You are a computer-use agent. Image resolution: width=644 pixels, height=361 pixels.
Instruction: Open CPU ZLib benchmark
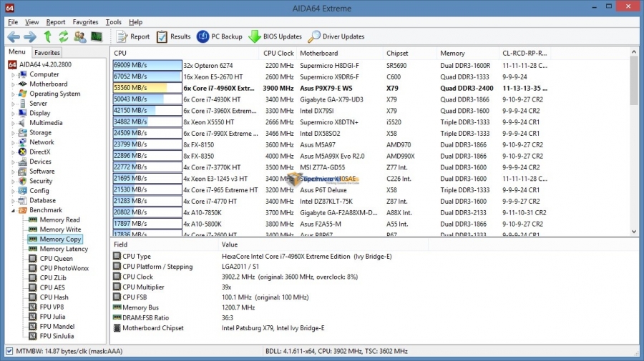point(52,278)
